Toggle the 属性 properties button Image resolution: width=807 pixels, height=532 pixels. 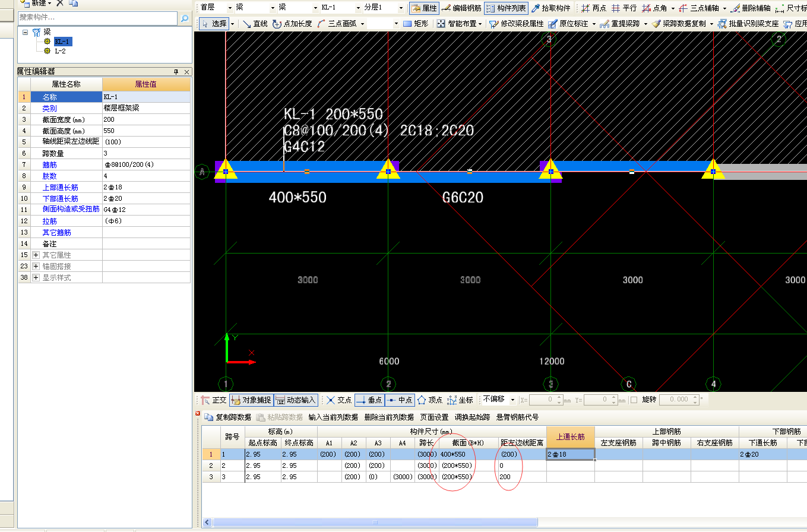(424, 8)
